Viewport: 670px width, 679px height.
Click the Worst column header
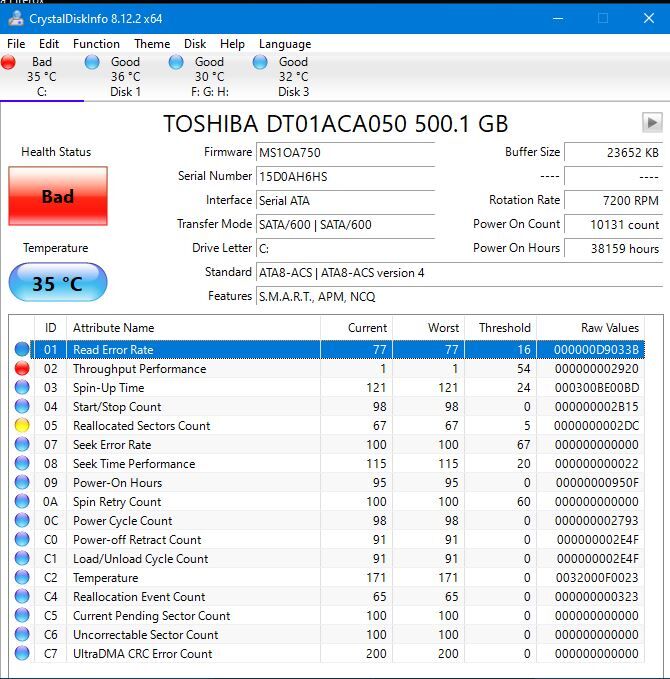pos(429,328)
